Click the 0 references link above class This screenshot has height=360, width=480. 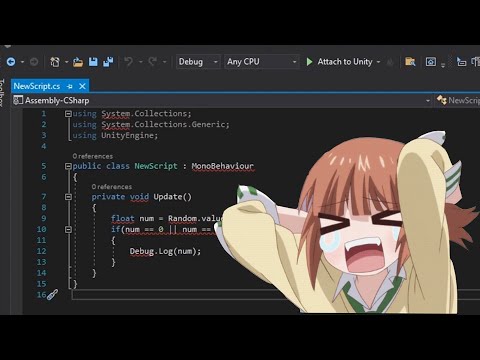93,156
